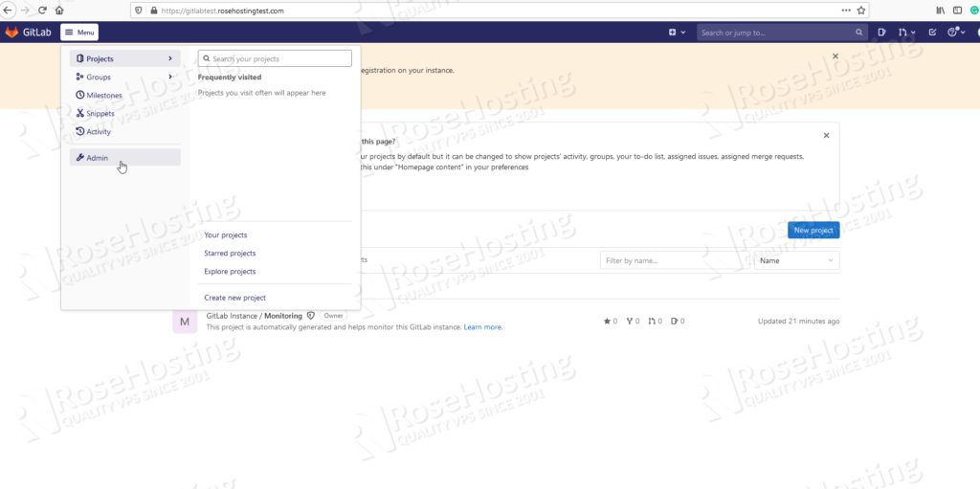Screen dimensions: 980x489
Task: Go to browser home icon
Action: [x=59, y=10]
